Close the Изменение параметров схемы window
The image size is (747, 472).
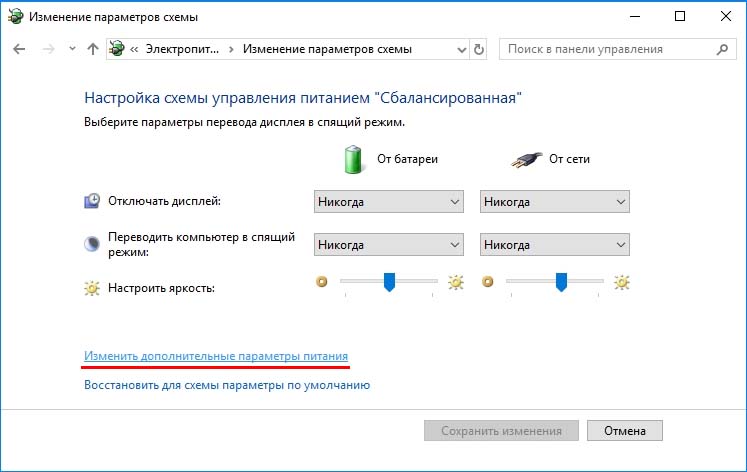(x=726, y=16)
